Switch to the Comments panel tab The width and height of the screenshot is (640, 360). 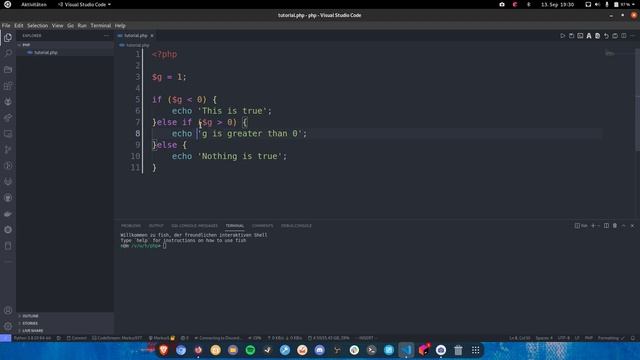(262, 226)
